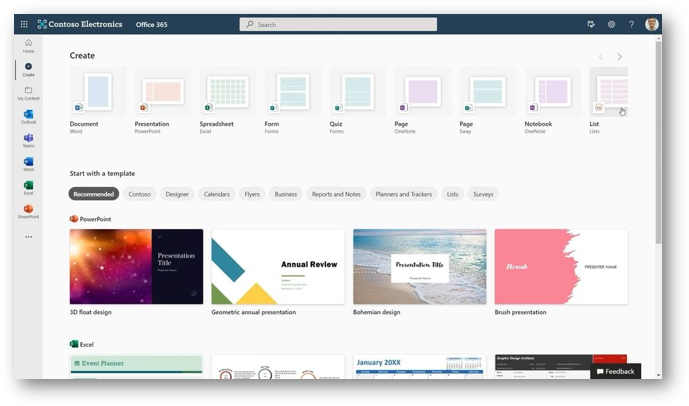The image size is (689, 406).
Task: Go to Home in the sidebar
Action: (x=29, y=46)
